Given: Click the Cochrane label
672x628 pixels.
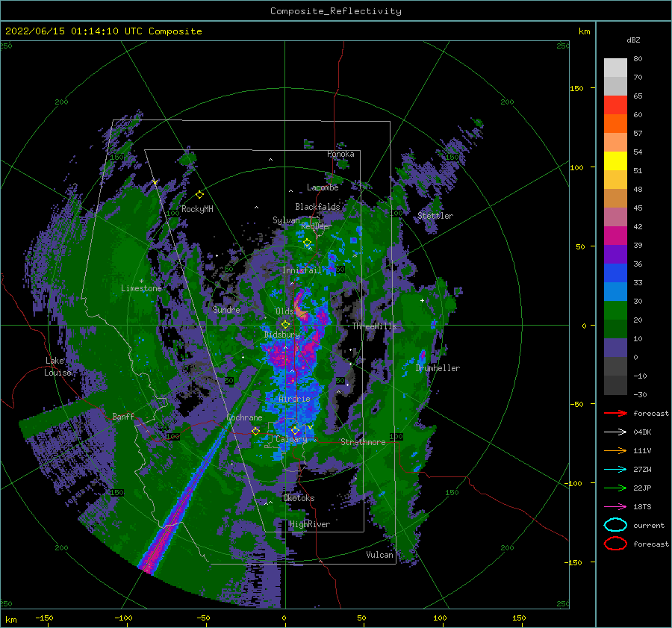Looking at the screenshot, I should tap(244, 417).
